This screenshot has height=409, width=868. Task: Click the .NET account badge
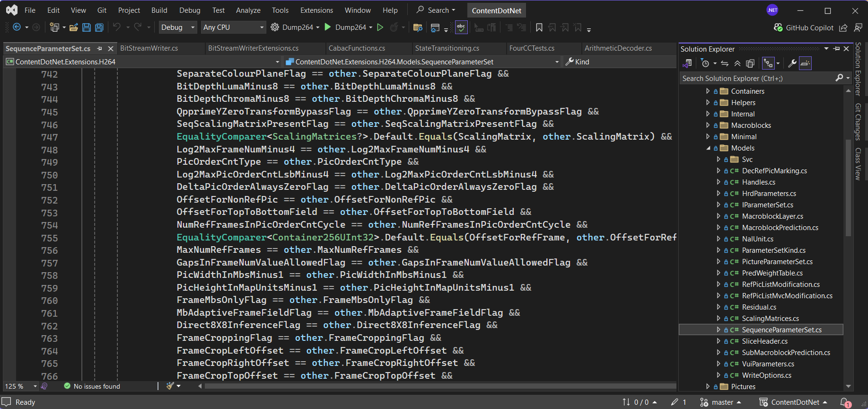772,10
